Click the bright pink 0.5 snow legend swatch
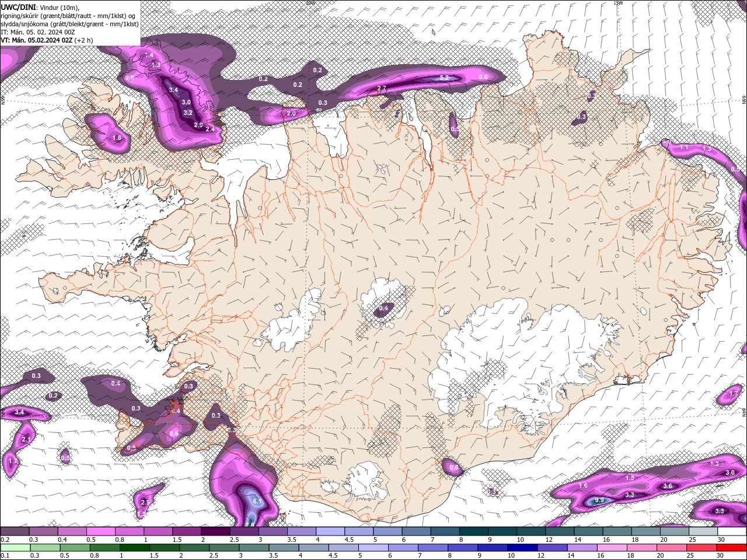747x560 pixels. (x=100, y=531)
